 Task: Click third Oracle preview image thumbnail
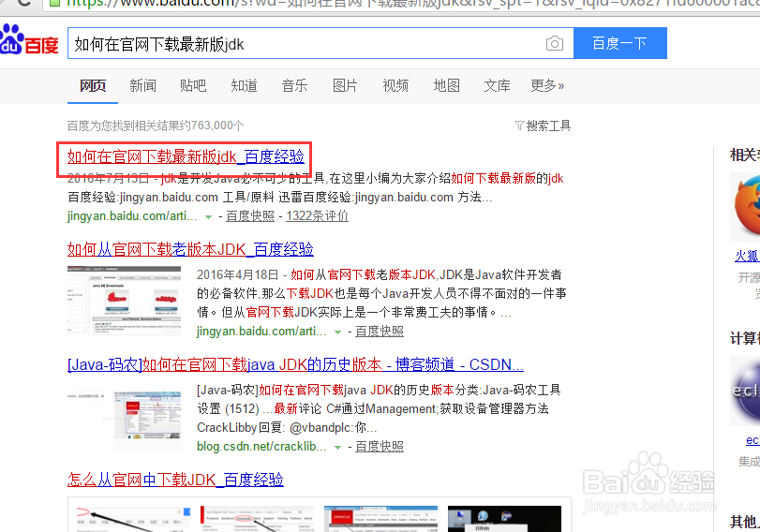tap(380, 519)
